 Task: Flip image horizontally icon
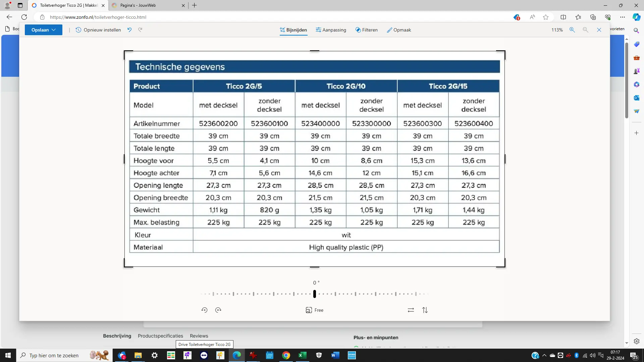pyautogui.click(x=411, y=310)
